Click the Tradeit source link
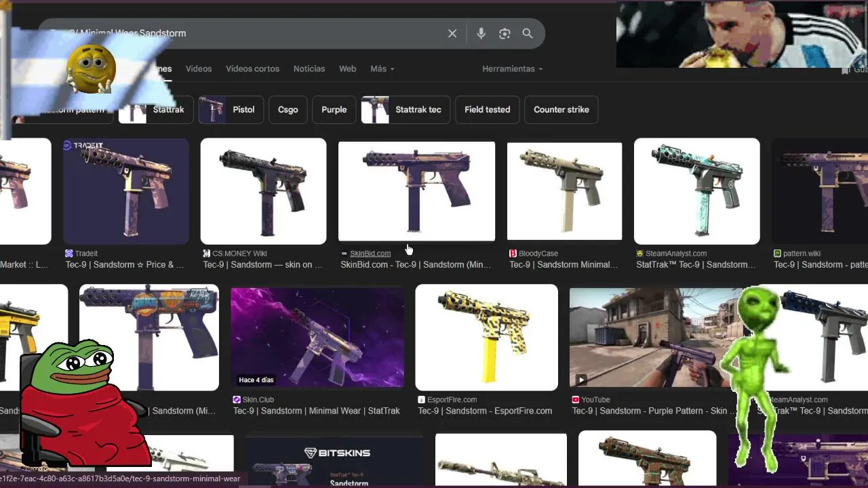Viewport: 868px width, 488px height. click(86, 253)
